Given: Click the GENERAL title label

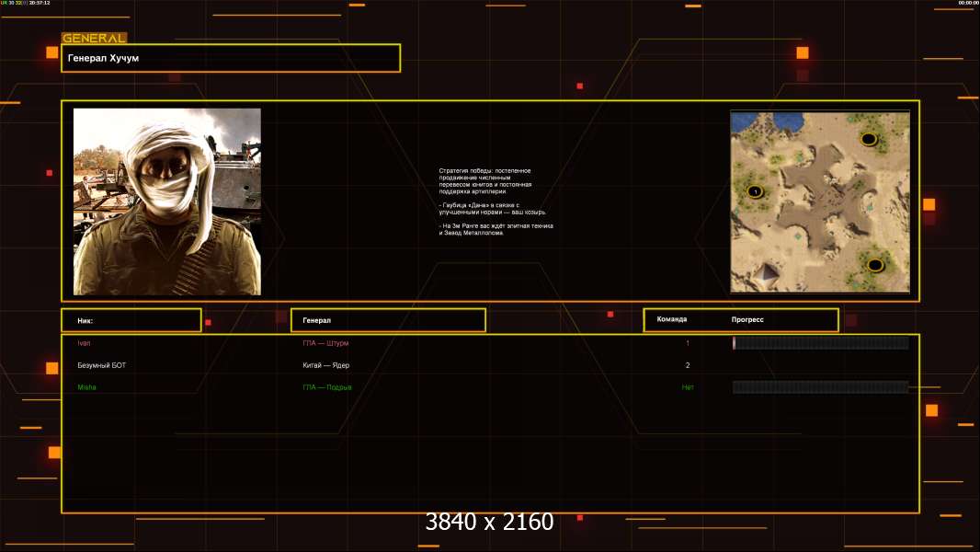Looking at the screenshot, I should [x=94, y=38].
